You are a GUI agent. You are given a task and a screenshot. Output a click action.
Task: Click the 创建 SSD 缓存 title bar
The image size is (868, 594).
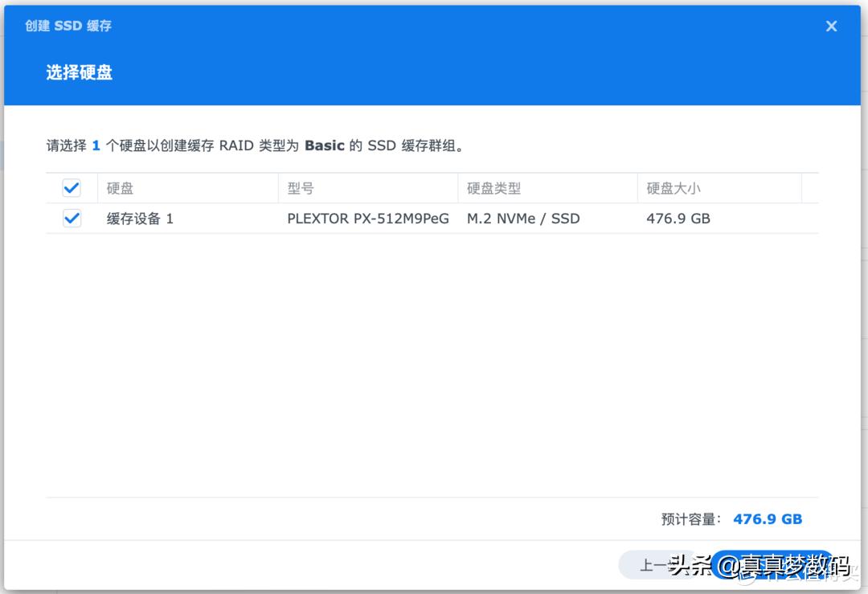68,26
